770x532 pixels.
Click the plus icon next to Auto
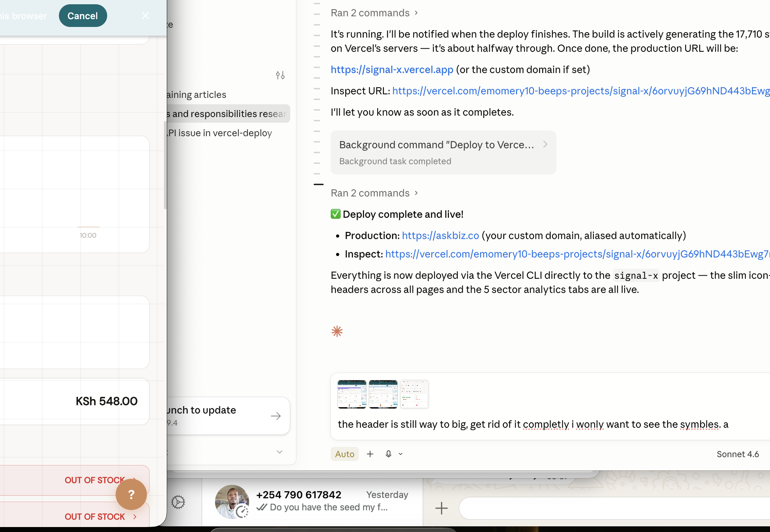(x=370, y=454)
